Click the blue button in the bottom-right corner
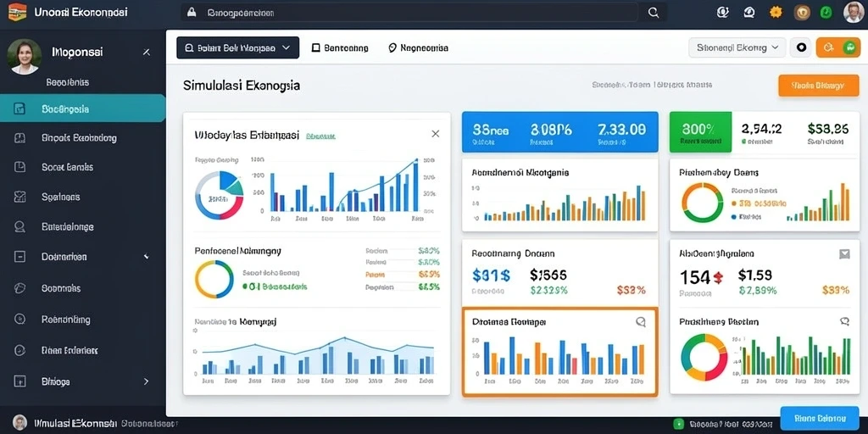Viewport: 868px width, 434px height. click(x=820, y=419)
